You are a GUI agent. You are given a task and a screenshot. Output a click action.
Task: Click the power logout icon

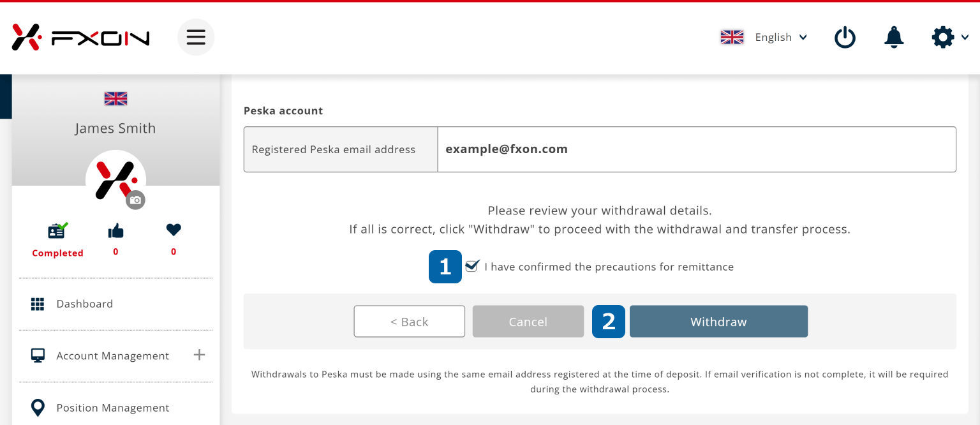[x=845, y=38]
